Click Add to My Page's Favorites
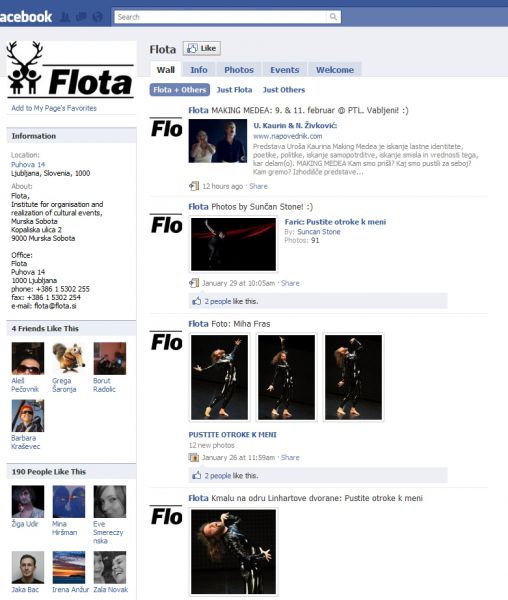Viewport: 508px width, 600px height. (x=54, y=108)
